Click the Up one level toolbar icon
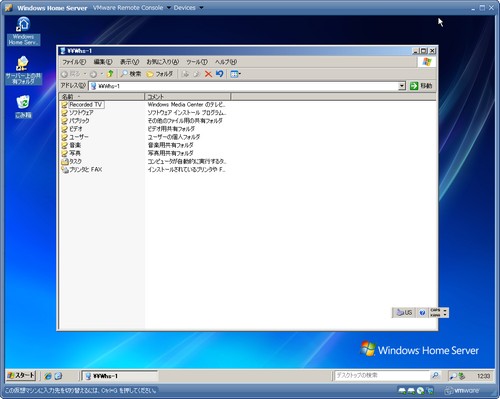The width and height of the screenshot is (500, 399). tap(110, 74)
